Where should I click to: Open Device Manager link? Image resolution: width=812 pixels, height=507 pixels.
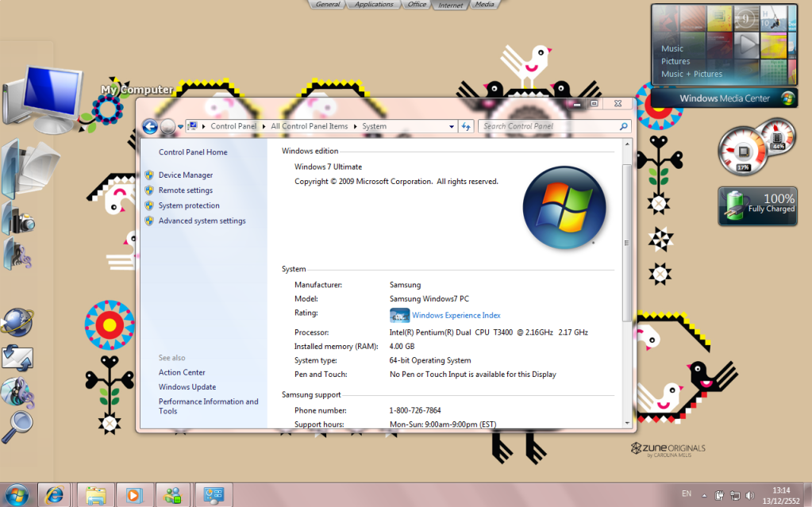186,175
